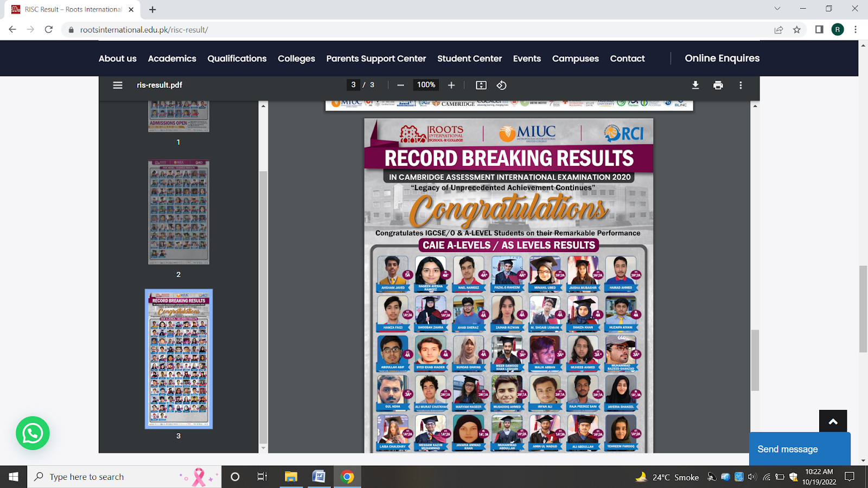Toggle the browser side panel

pos(819,30)
